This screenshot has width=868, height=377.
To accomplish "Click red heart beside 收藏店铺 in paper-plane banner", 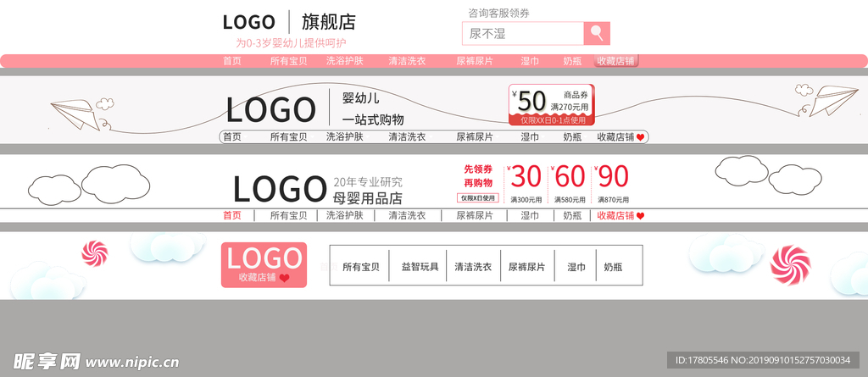I will click(641, 137).
